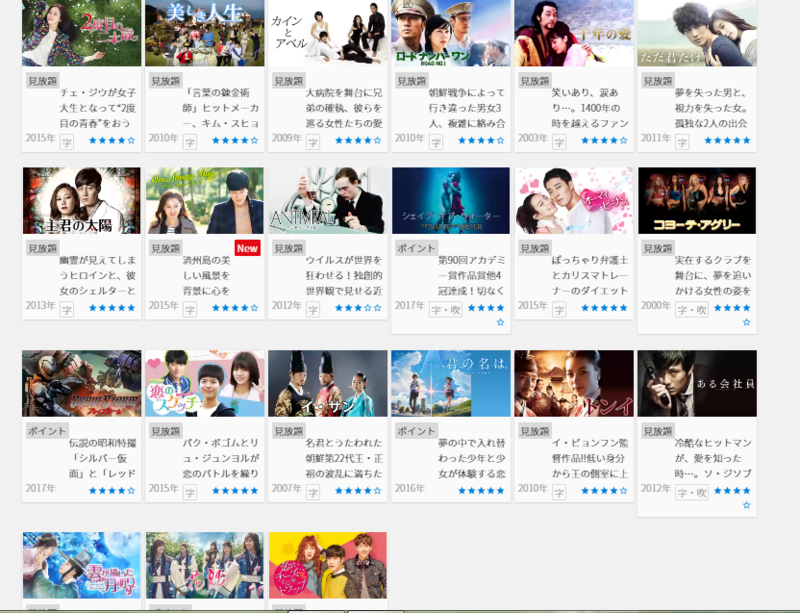Viewport: 800px width, 613px height.
Task: Select the One Sunny Day poster
Action: pyautogui.click(x=205, y=201)
